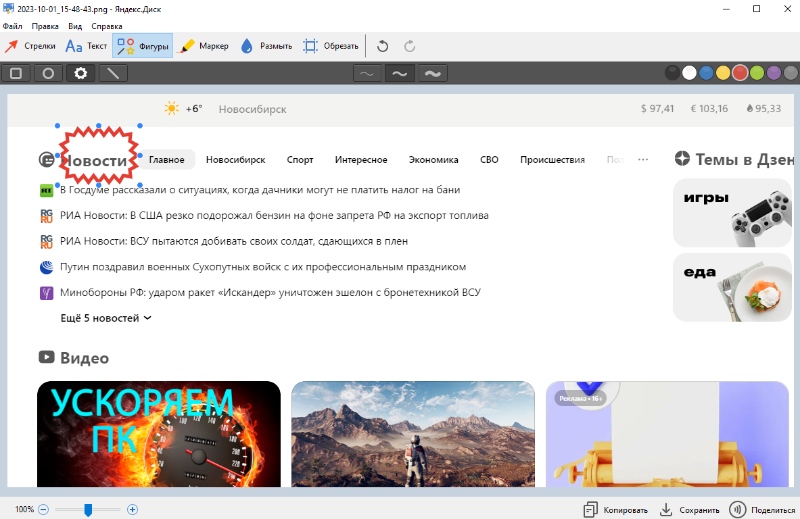
Task: Pick the purple color swatch
Action: pos(773,73)
